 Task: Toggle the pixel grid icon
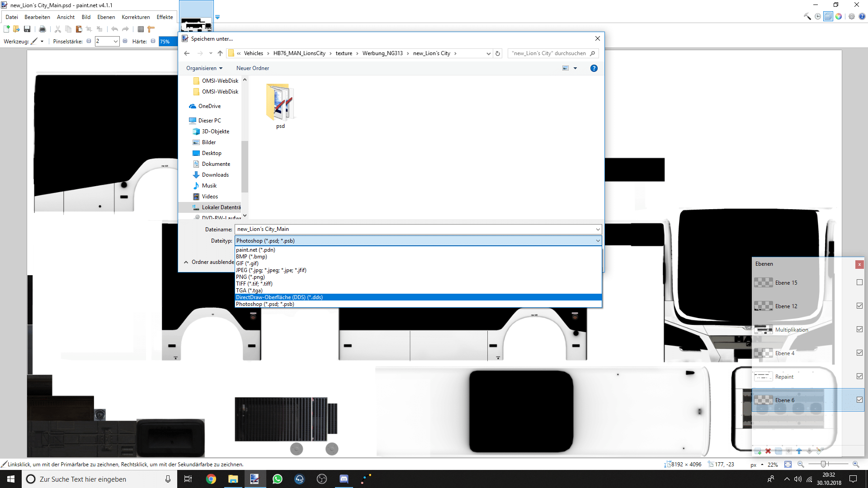(x=141, y=29)
